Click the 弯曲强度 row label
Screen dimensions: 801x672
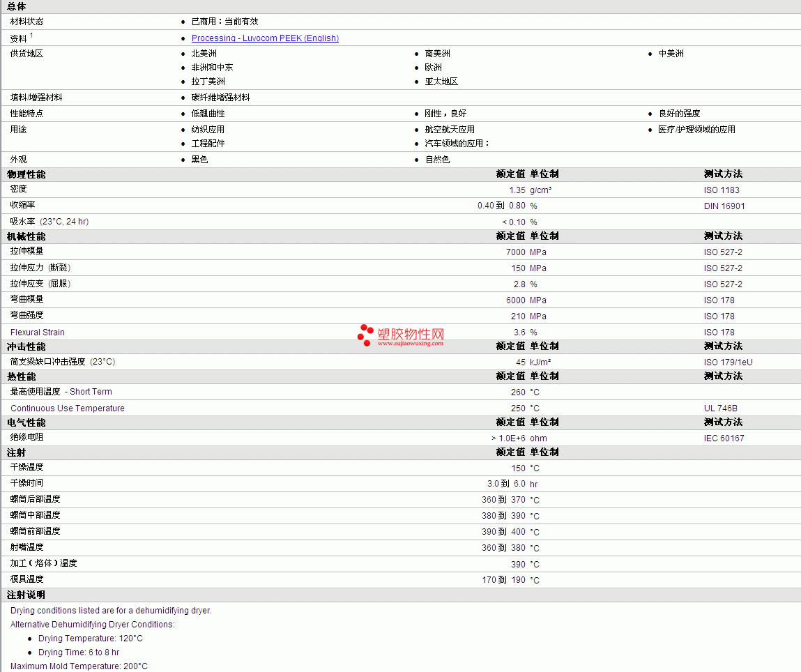[x=26, y=315]
